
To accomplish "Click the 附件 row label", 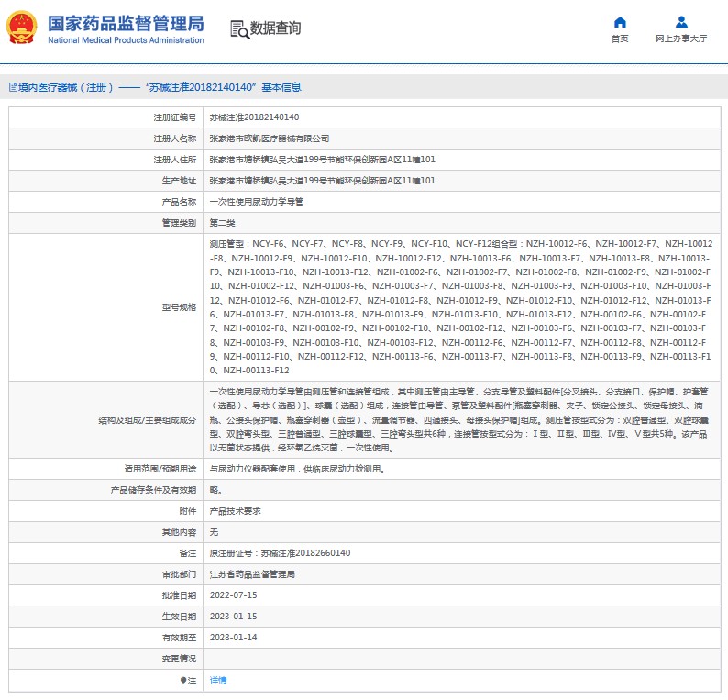I will [188, 511].
